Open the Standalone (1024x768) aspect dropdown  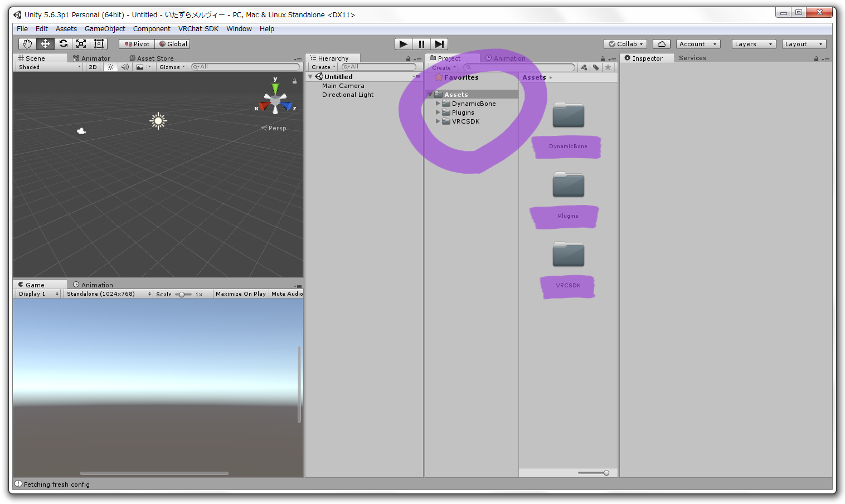tap(108, 293)
